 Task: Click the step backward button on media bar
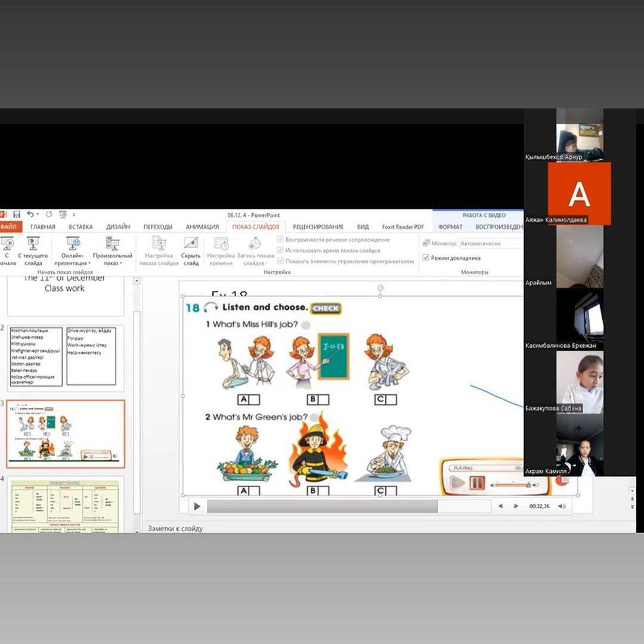501,506
